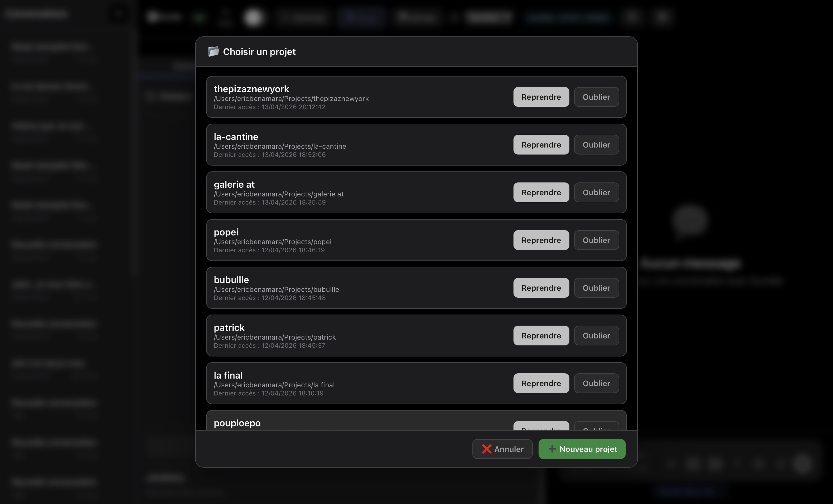Reprendre the la final project
Viewport: 833px width, 504px height.
pyautogui.click(x=541, y=383)
